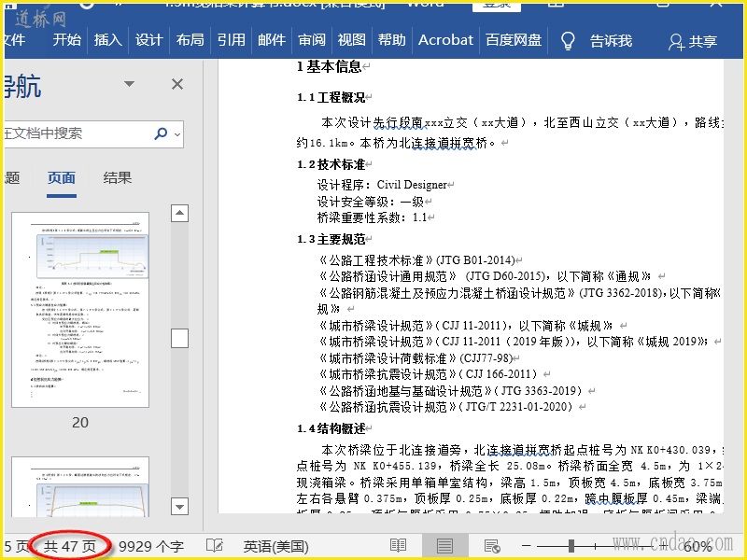The width and height of the screenshot is (747, 560).
Task: Click the 9929 个字 word count
Action: (151, 546)
